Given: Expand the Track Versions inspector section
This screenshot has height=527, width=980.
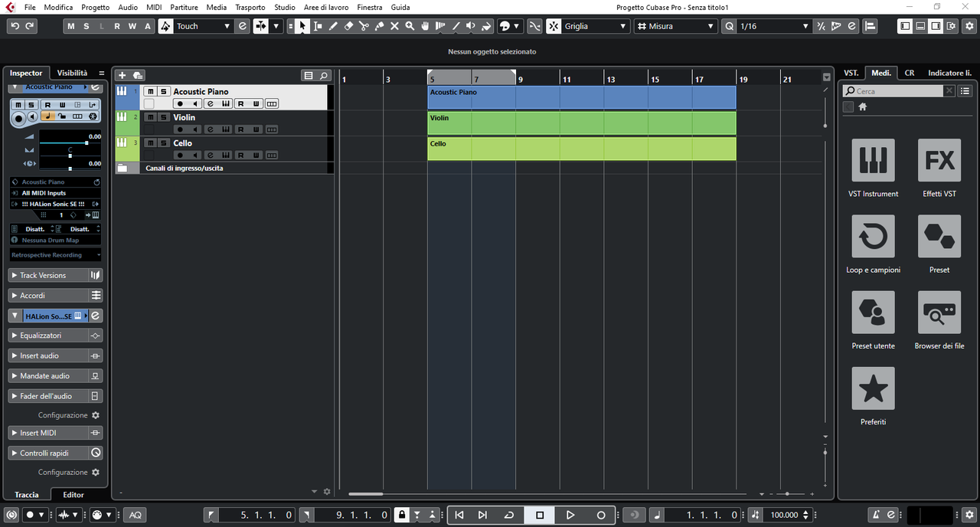Looking at the screenshot, I should 55,275.
